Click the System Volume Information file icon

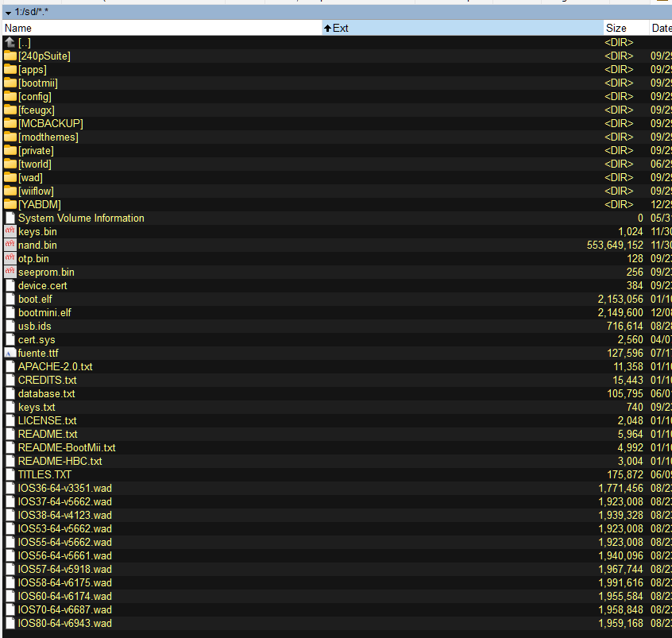10,218
